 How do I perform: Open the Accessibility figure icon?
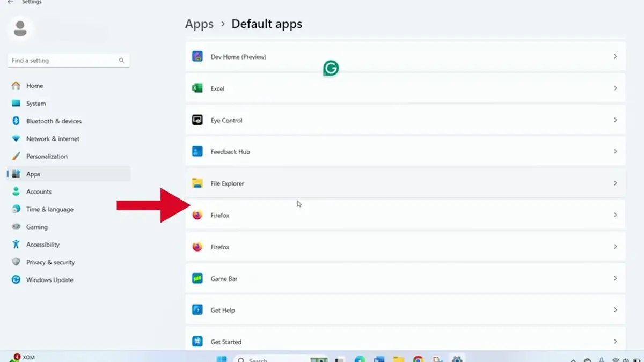tap(16, 245)
